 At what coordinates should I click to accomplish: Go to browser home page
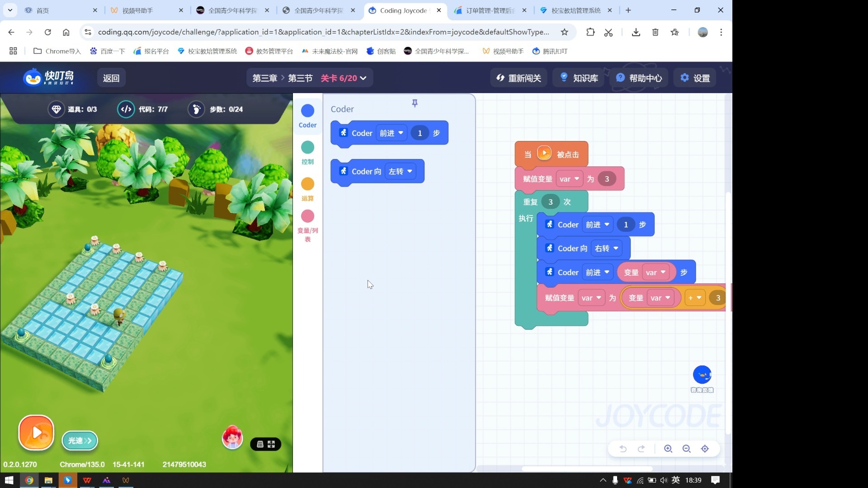point(66,32)
